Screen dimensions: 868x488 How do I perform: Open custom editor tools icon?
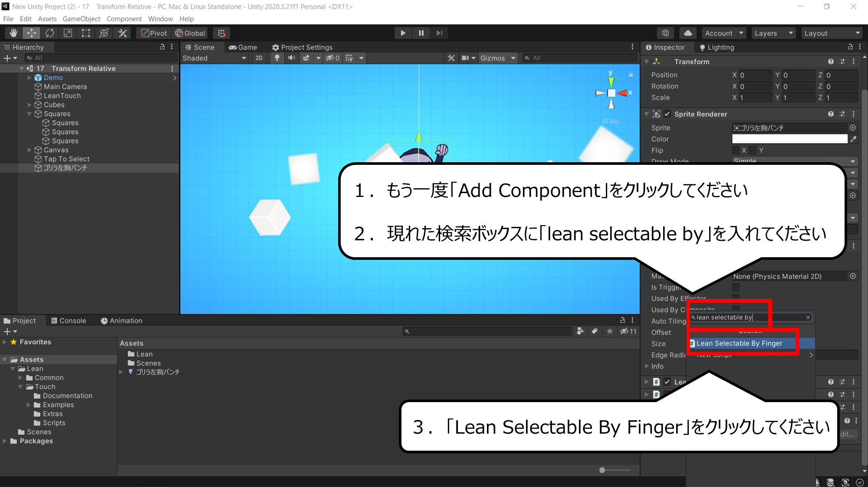pyautogui.click(x=122, y=33)
